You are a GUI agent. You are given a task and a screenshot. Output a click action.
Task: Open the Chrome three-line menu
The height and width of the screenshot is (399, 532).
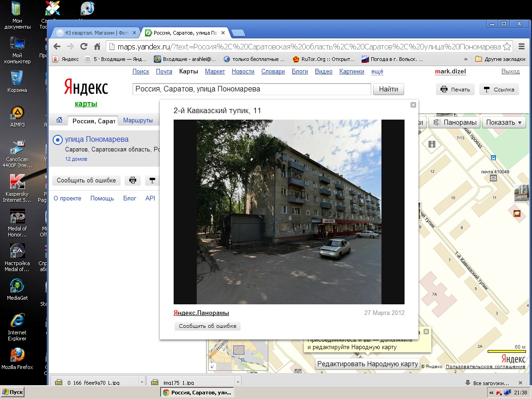521,47
